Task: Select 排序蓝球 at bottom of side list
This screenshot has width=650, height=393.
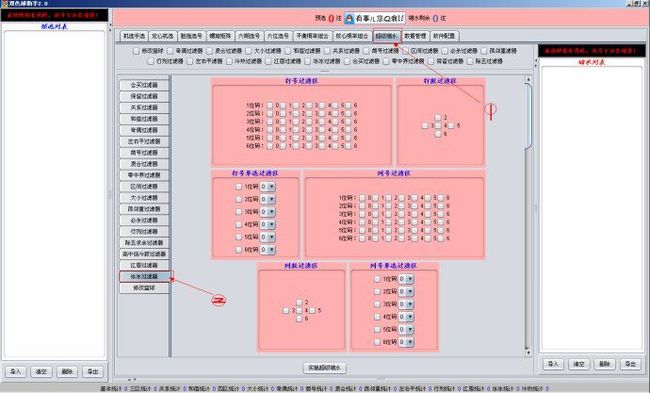Action: pyautogui.click(x=144, y=288)
